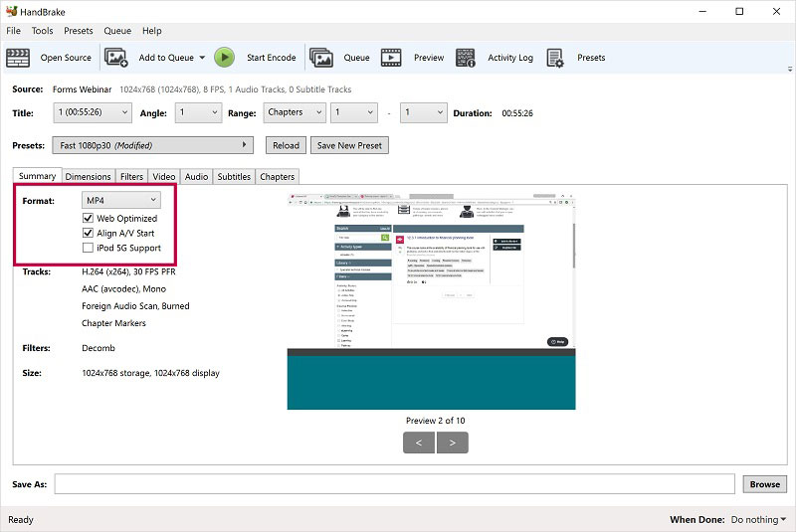Open the Presets menu in menu bar
The width and height of the screenshot is (796, 532).
point(78,31)
